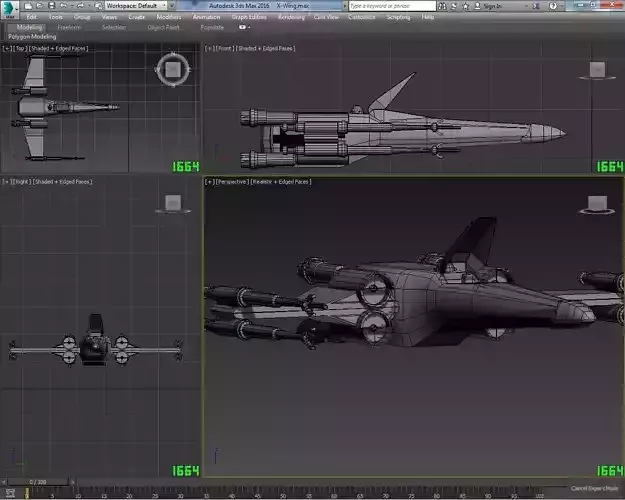Image resolution: width=625 pixels, height=500 pixels.
Task: Click the time slider next frame arrow
Action: tap(73, 482)
